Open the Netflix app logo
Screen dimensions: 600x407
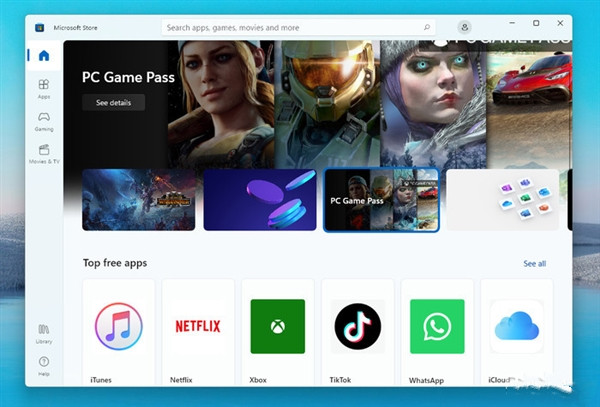click(198, 326)
